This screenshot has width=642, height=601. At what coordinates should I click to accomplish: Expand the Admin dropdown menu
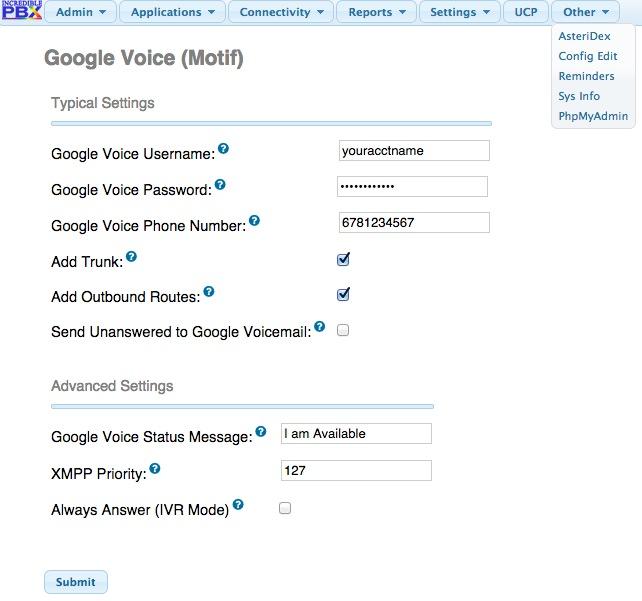[x=81, y=12]
